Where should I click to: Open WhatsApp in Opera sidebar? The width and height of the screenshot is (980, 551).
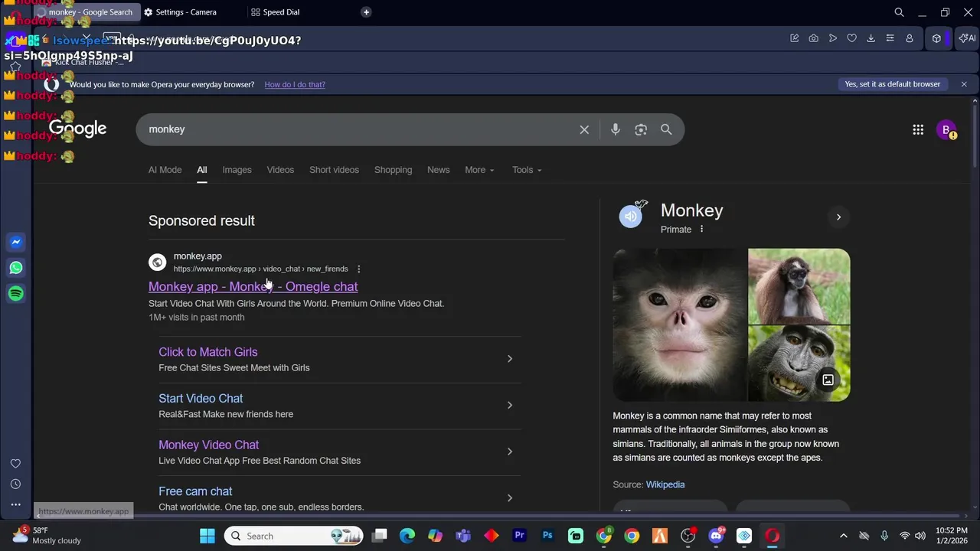(16, 268)
